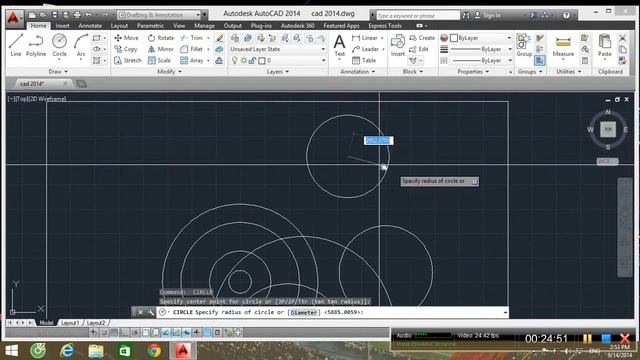Toggle layer 0 on/off lightbulb
The image size is (640, 360).
point(234,60)
